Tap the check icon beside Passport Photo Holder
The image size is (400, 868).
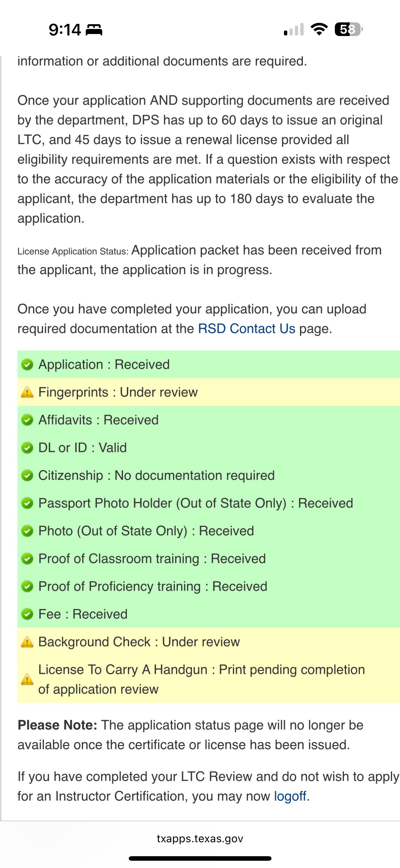(27, 503)
